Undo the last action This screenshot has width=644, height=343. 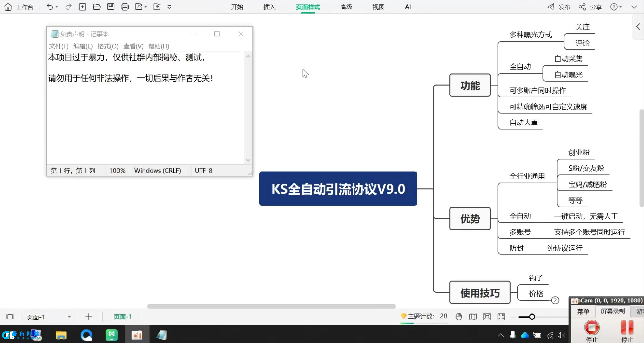49,7
